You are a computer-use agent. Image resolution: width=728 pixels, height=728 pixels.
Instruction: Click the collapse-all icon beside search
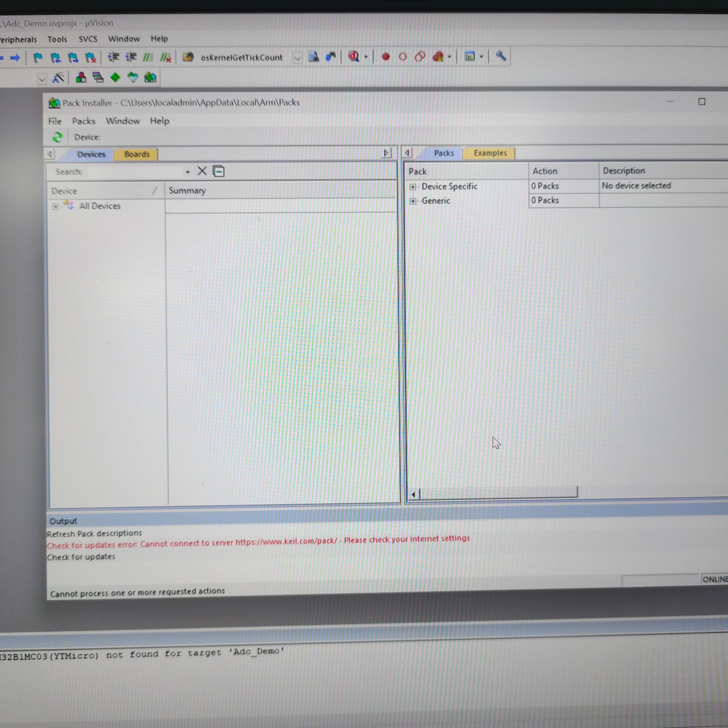[x=219, y=171]
